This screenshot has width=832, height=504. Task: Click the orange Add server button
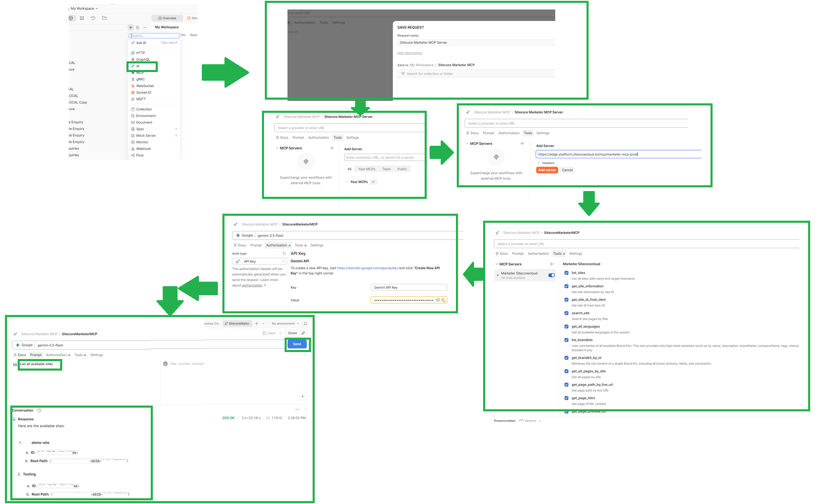coord(547,170)
